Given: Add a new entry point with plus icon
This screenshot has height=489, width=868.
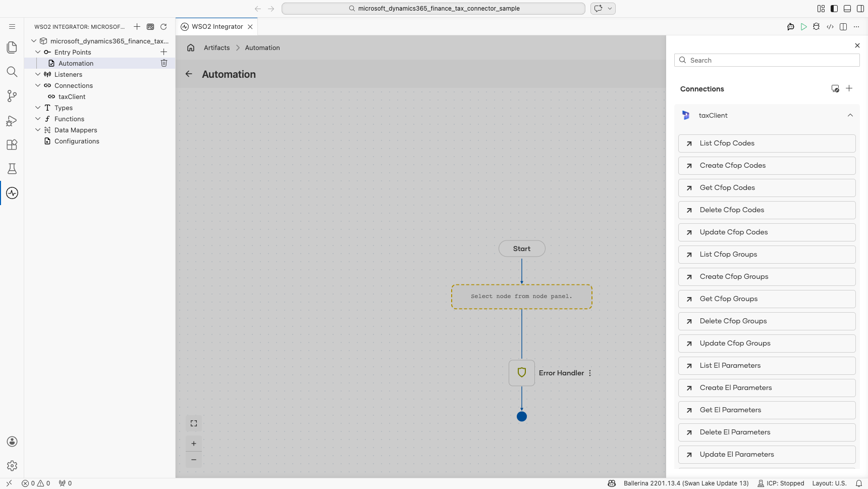Looking at the screenshot, I should coord(164,52).
